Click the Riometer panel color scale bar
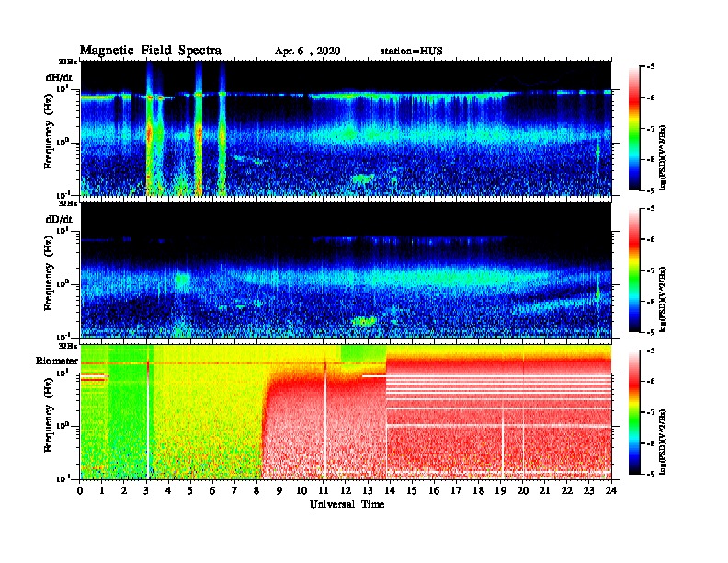The width and height of the screenshot is (728, 563). pyautogui.click(x=633, y=412)
